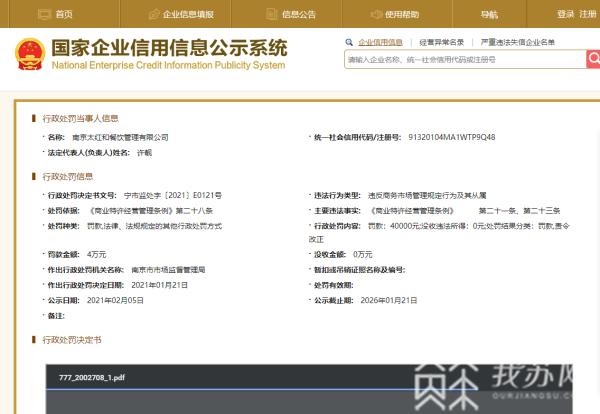Open the 使用帮助 menu item

click(x=402, y=15)
